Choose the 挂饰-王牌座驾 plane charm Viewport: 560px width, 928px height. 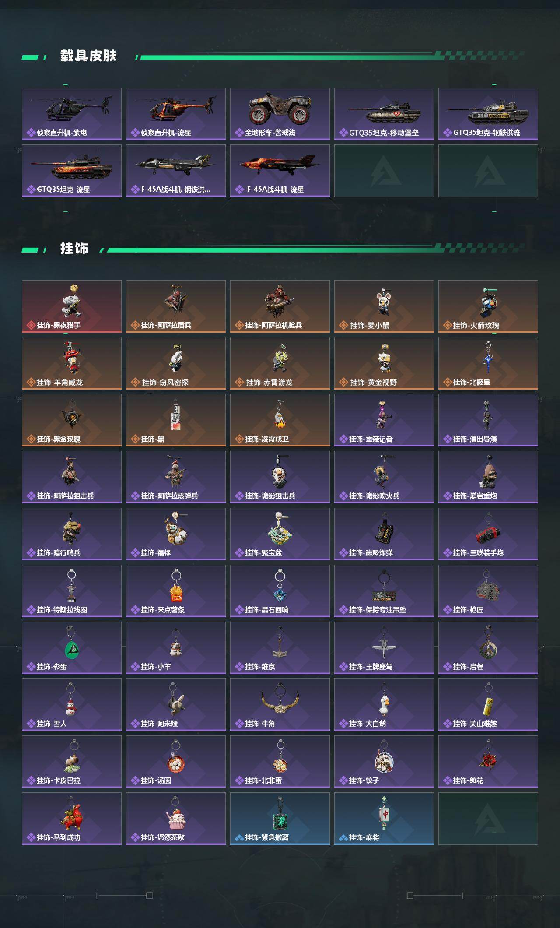coord(384,648)
